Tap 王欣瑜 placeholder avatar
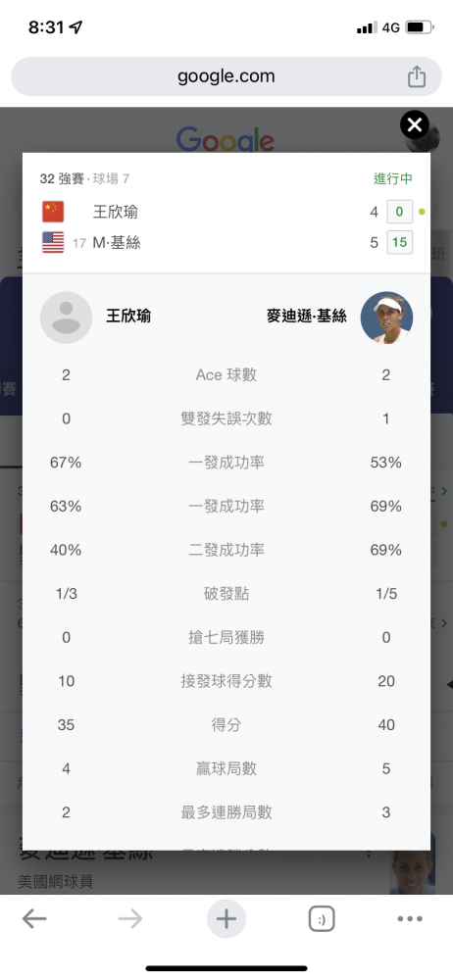Image resolution: width=453 pixels, height=980 pixels. tap(67, 318)
